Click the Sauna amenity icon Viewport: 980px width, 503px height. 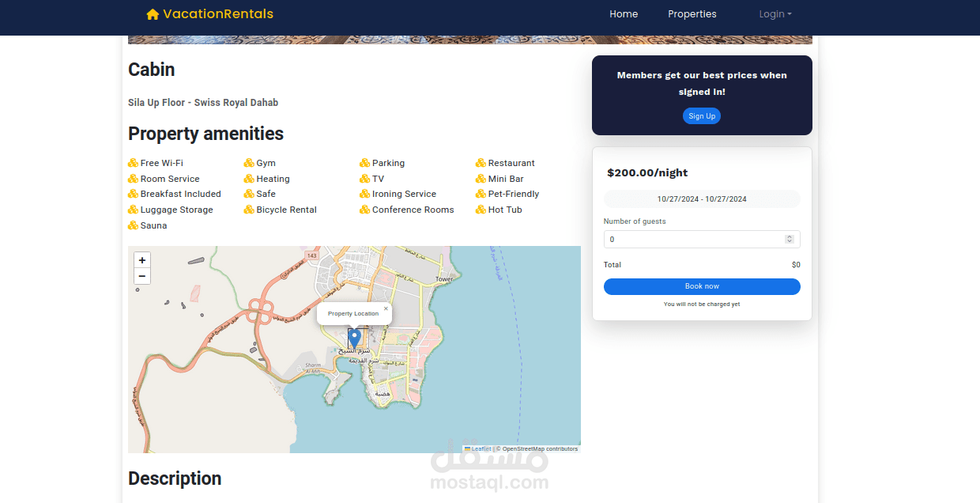click(133, 225)
